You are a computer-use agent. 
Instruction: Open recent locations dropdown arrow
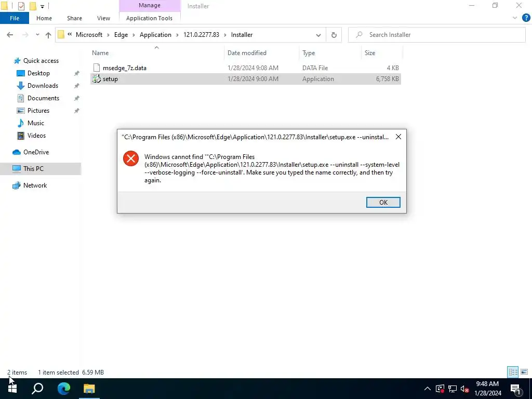(x=37, y=35)
